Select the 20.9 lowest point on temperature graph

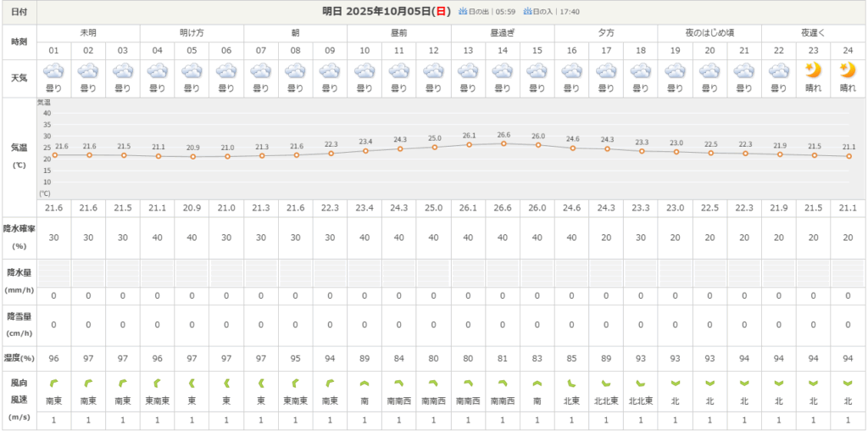(x=192, y=156)
